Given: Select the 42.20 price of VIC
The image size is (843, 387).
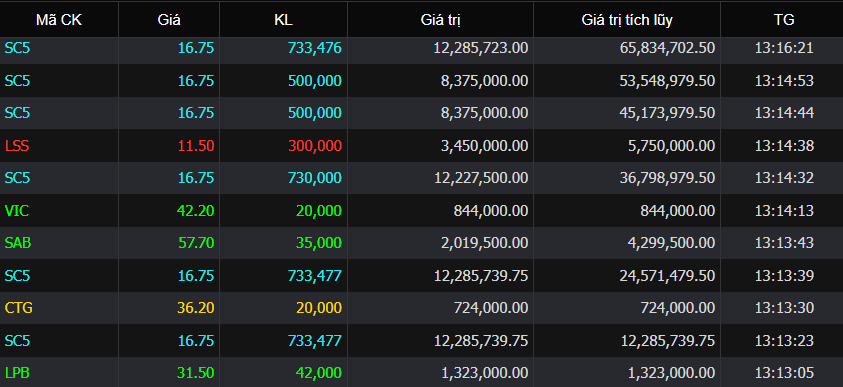Looking at the screenshot, I should click(196, 211).
